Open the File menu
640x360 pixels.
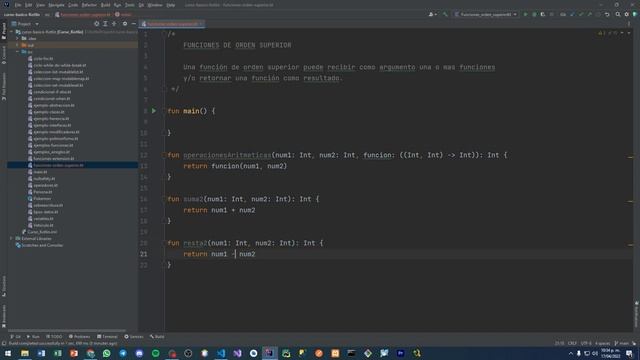point(18,5)
